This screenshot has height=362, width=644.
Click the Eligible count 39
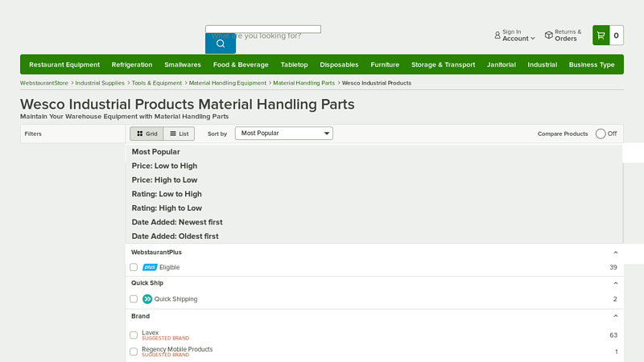613,267
